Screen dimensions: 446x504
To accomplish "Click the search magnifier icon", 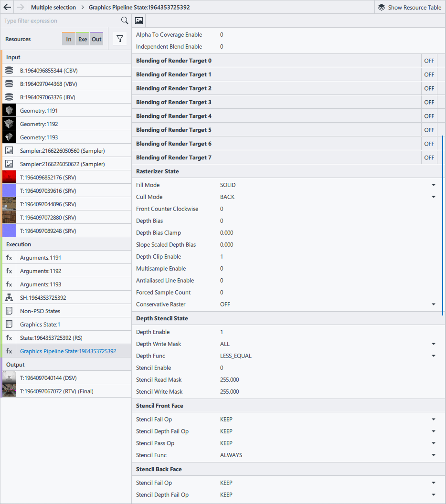I will coord(125,21).
